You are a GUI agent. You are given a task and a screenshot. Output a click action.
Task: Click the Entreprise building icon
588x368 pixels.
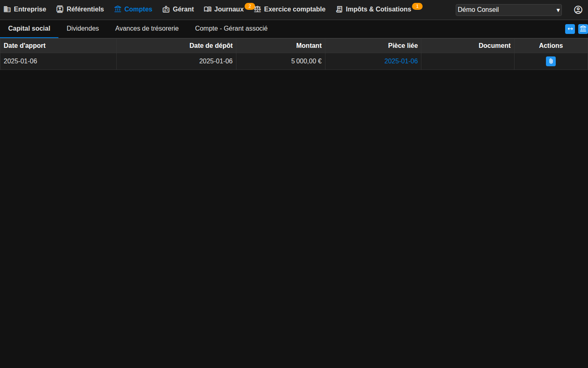[7, 9]
